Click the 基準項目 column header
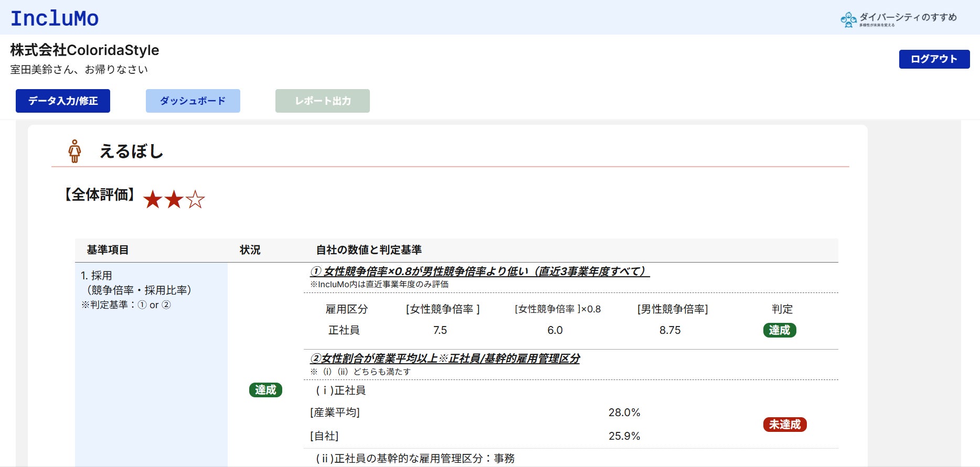Viewport: 980px width, 467px height. 108,250
